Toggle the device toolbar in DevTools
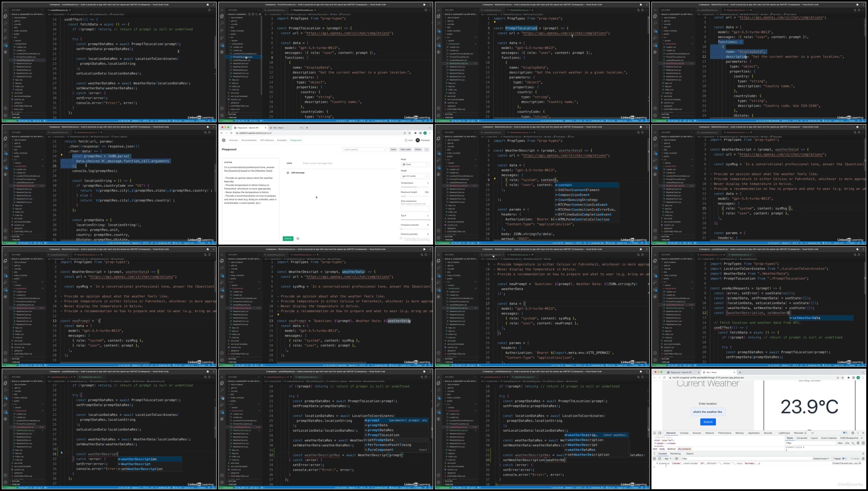This screenshot has height=491, width=868. click(660, 433)
